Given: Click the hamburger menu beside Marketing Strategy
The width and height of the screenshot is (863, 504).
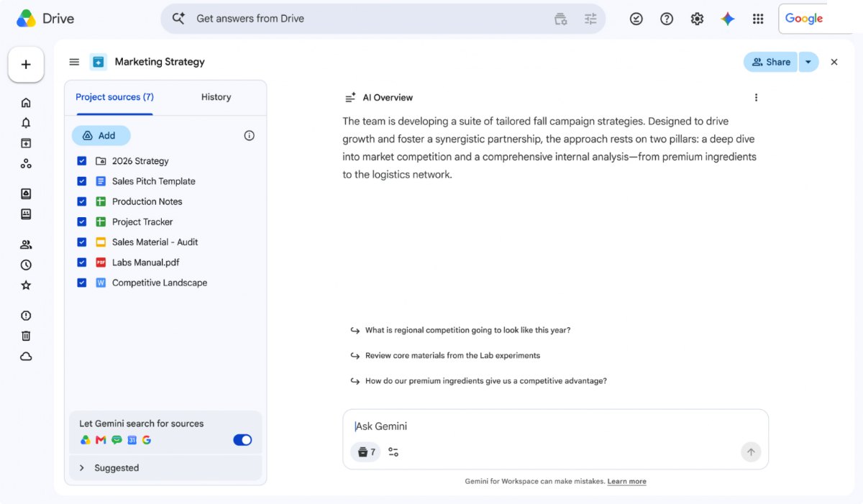Looking at the screenshot, I should (x=74, y=62).
